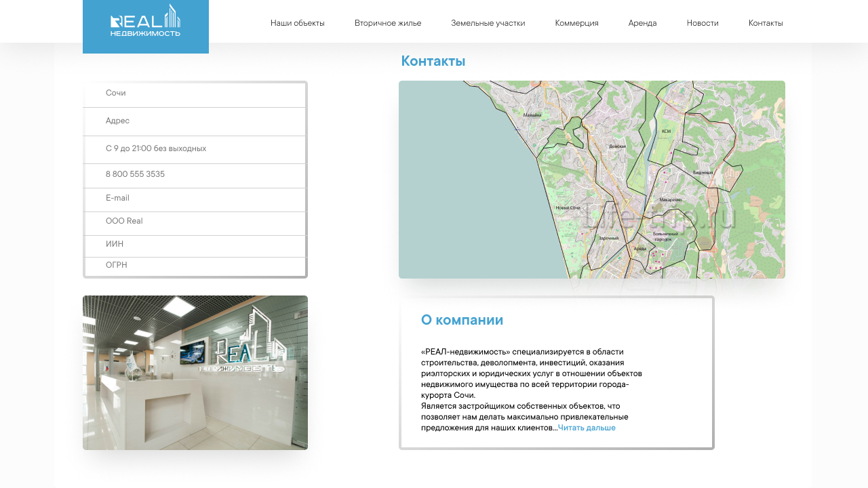Click the ОГРН row

(x=195, y=266)
